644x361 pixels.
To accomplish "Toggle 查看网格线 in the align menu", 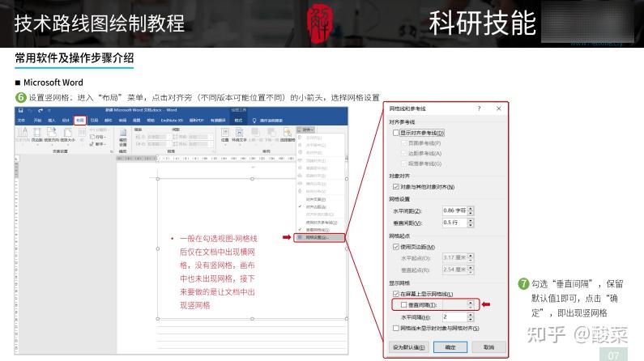I will point(318,230).
